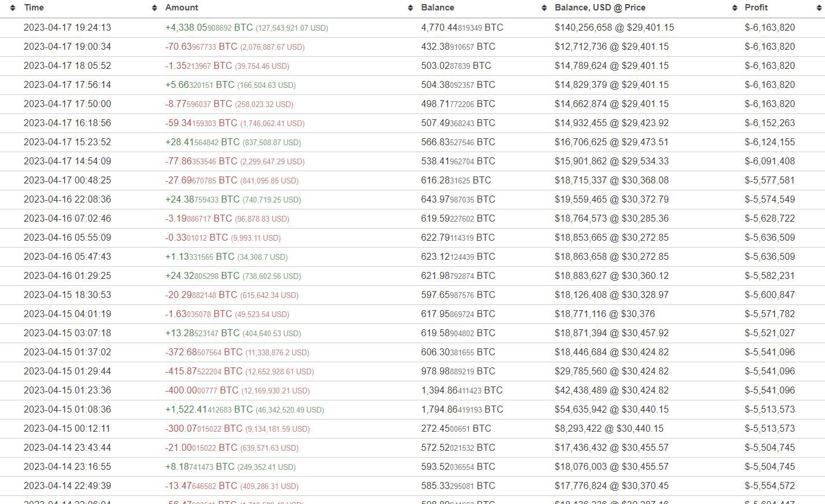This screenshot has width=825, height=504.
Task: Click the sort arrows for the Amount column
Action: point(410,8)
